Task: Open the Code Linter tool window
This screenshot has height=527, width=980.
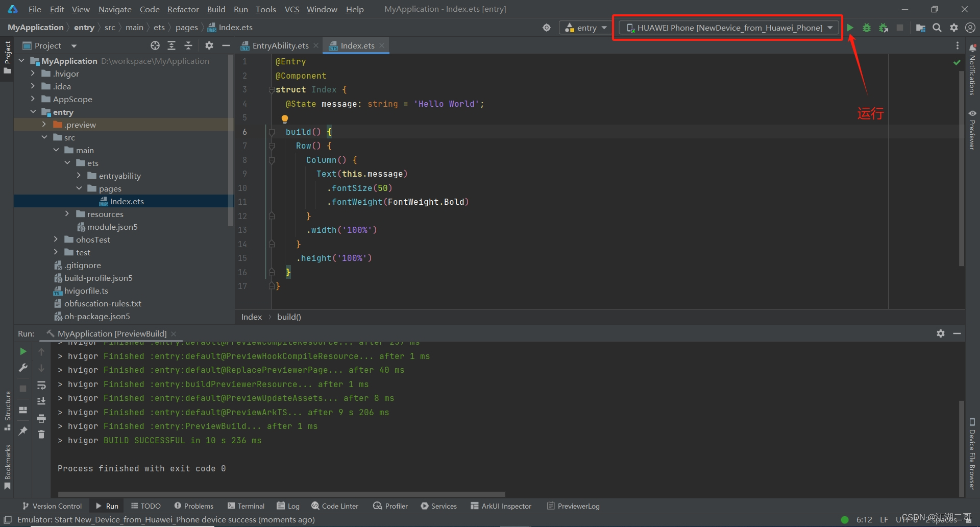Action: click(x=335, y=506)
